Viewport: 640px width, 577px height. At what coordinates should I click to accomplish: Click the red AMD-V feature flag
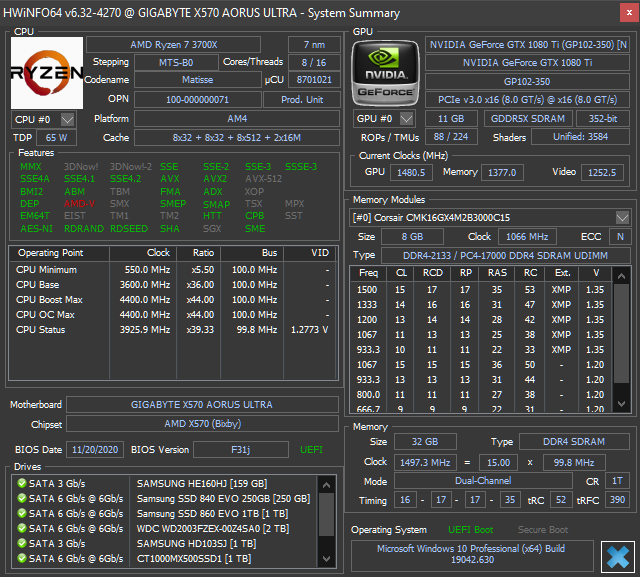[x=79, y=204]
